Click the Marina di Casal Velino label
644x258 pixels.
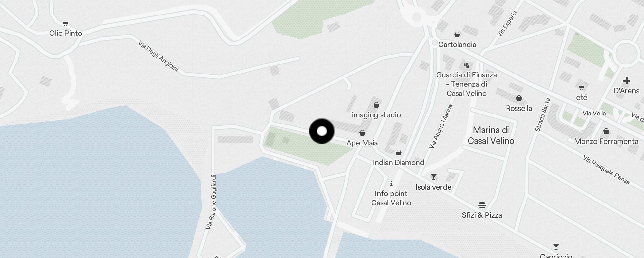coord(491,135)
